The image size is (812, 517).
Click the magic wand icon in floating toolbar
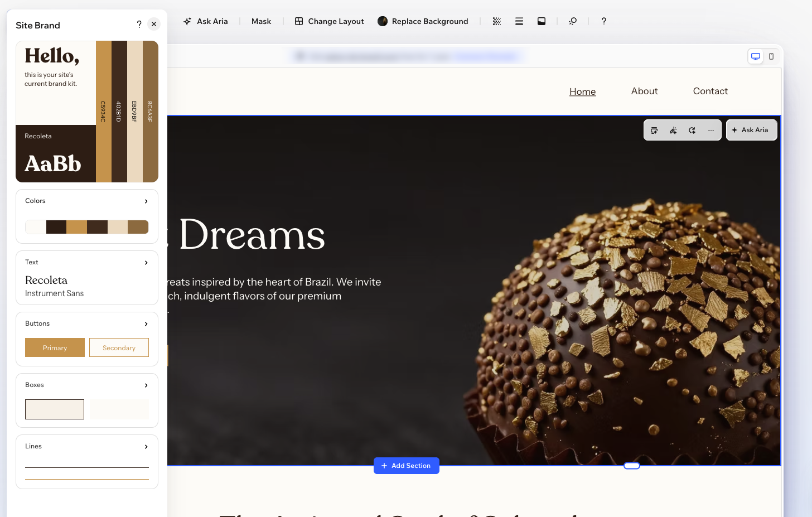(x=673, y=130)
